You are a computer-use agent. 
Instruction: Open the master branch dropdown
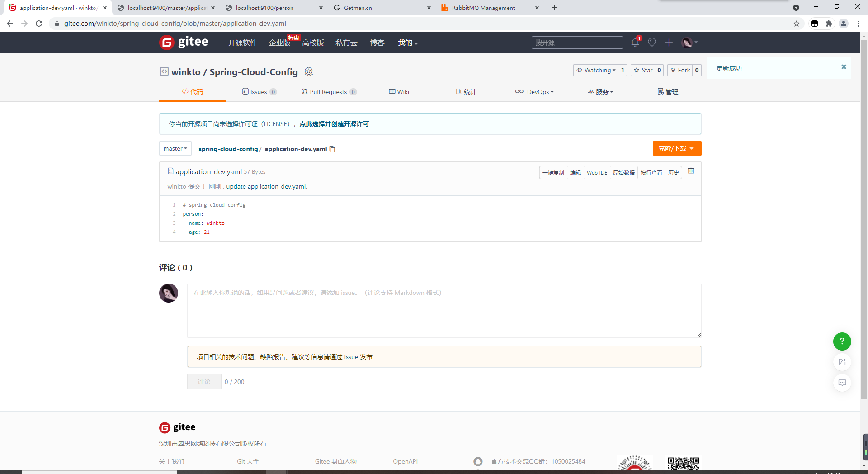(175, 148)
